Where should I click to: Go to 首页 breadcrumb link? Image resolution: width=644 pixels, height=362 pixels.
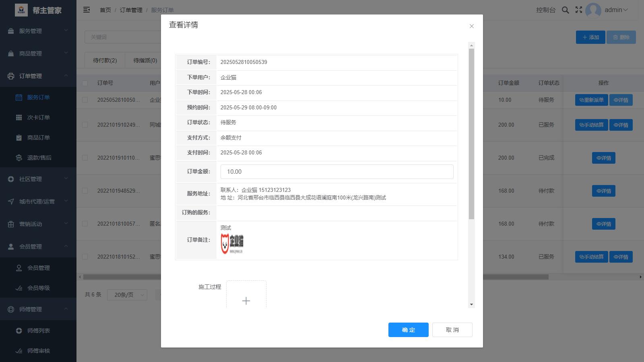[x=105, y=10]
